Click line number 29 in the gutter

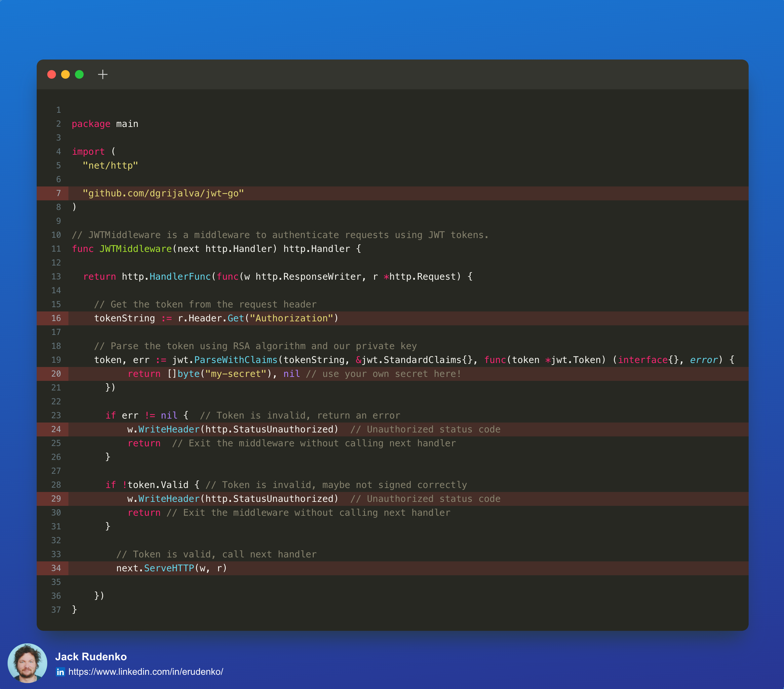(x=56, y=499)
